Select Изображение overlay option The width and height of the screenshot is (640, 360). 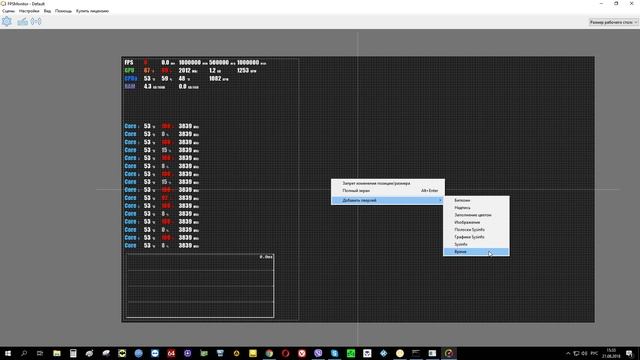(476, 222)
